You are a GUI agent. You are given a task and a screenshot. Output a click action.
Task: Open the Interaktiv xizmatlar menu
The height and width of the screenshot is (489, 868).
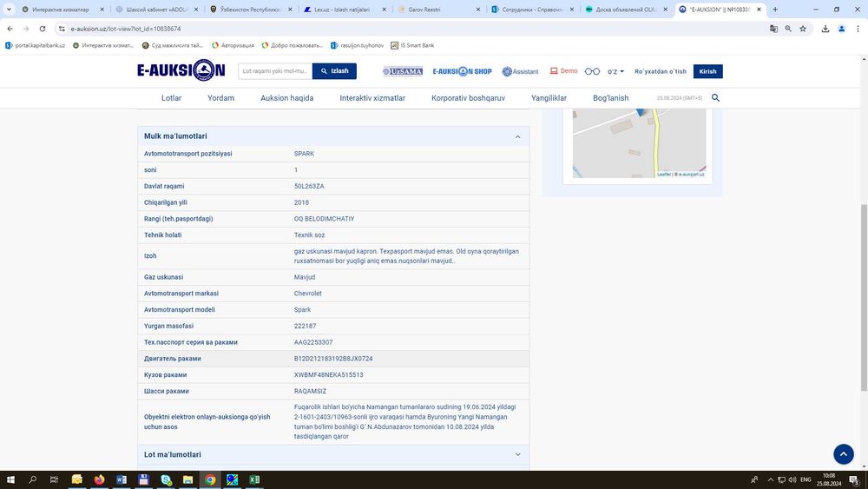coord(372,98)
